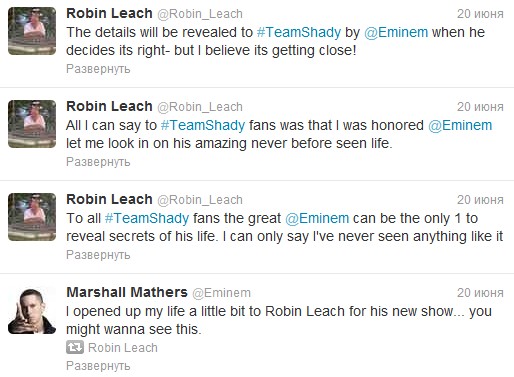
Task: Open Robin Leach's avatar on the second tweet
Action: [x=32, y=124]
